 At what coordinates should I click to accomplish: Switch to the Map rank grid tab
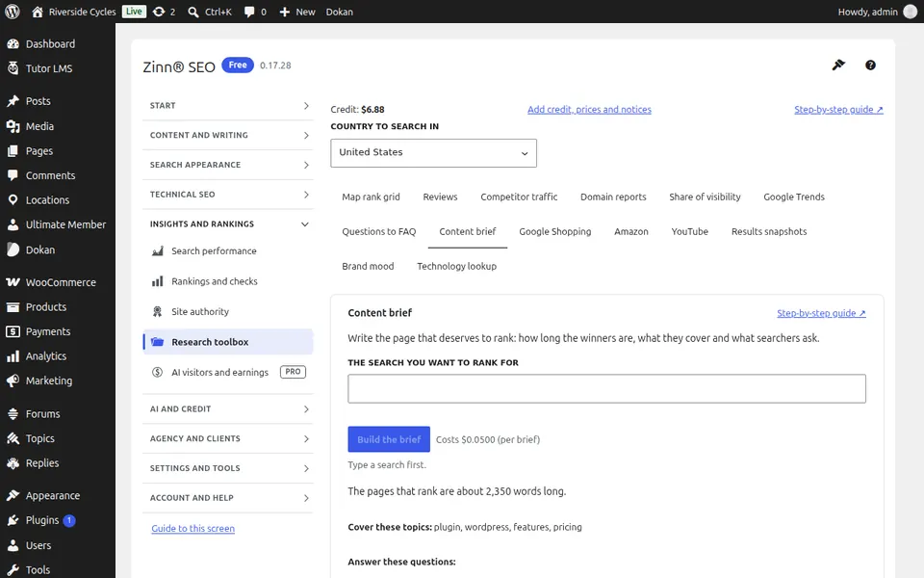(371, 197)
